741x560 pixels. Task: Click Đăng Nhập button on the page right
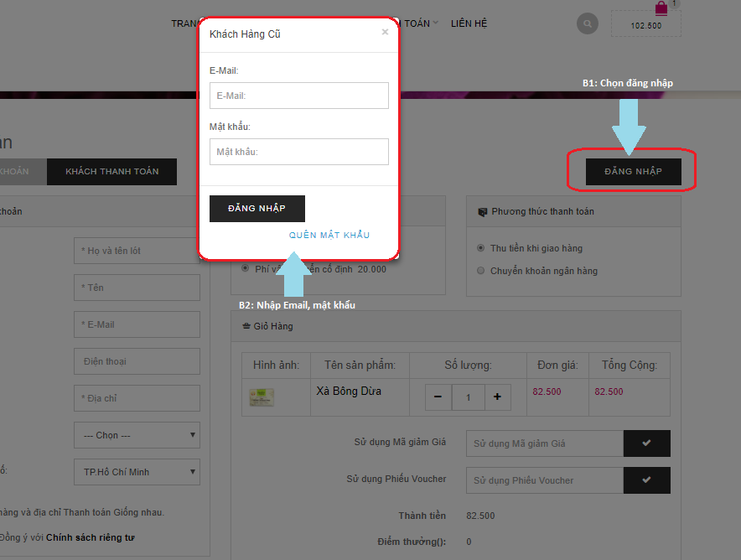[633, 172]
